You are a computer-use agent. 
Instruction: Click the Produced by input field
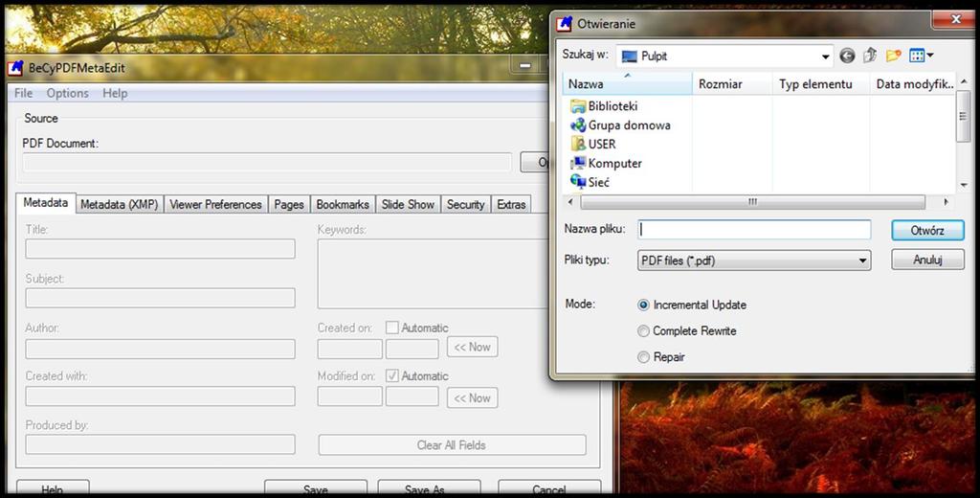pyautogui.click(x=160, y=444)
